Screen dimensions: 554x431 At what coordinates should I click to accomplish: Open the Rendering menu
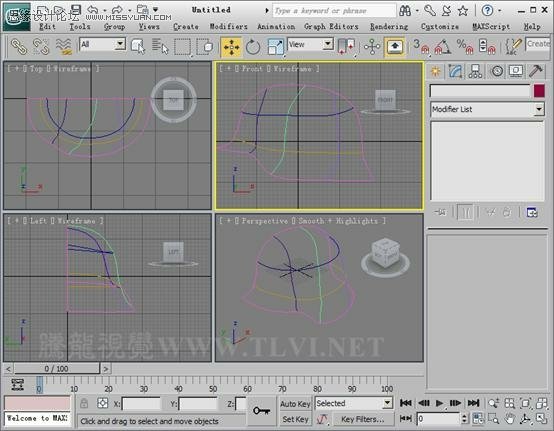coord(389,26)
